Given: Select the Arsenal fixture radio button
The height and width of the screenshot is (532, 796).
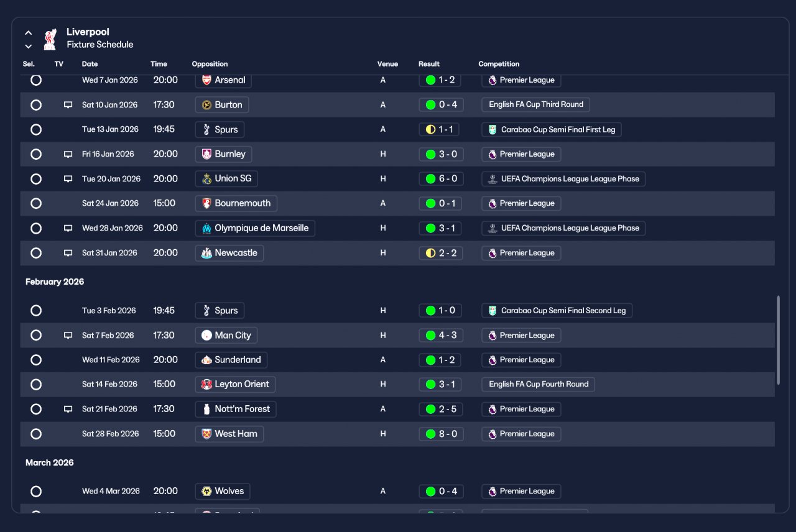Looking at the screenshot, I should pos(36,80).
